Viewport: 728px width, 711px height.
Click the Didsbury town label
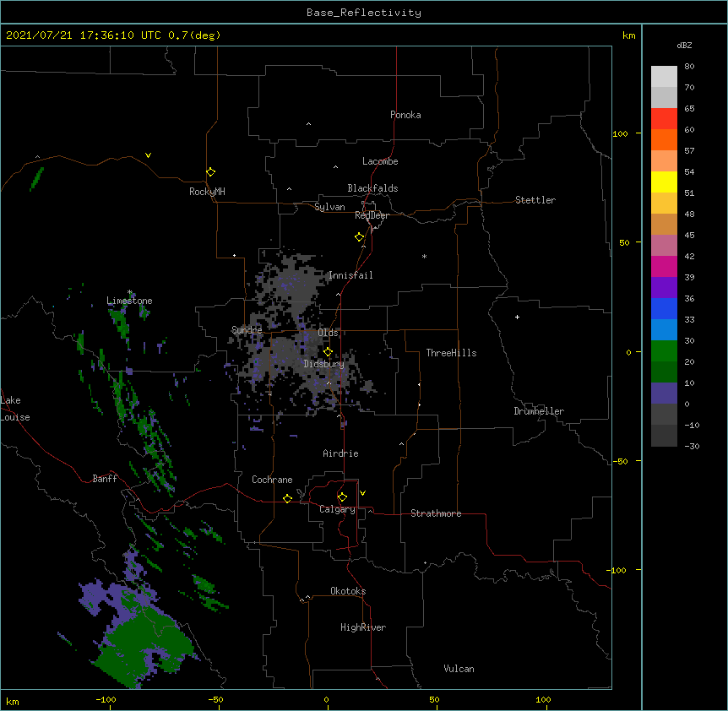[323, 364]
